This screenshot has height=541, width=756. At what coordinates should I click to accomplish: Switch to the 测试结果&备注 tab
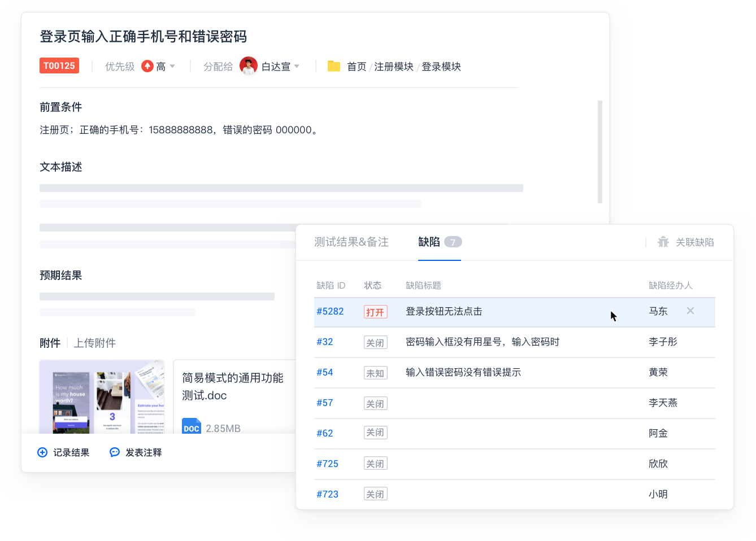click(351, 242)
